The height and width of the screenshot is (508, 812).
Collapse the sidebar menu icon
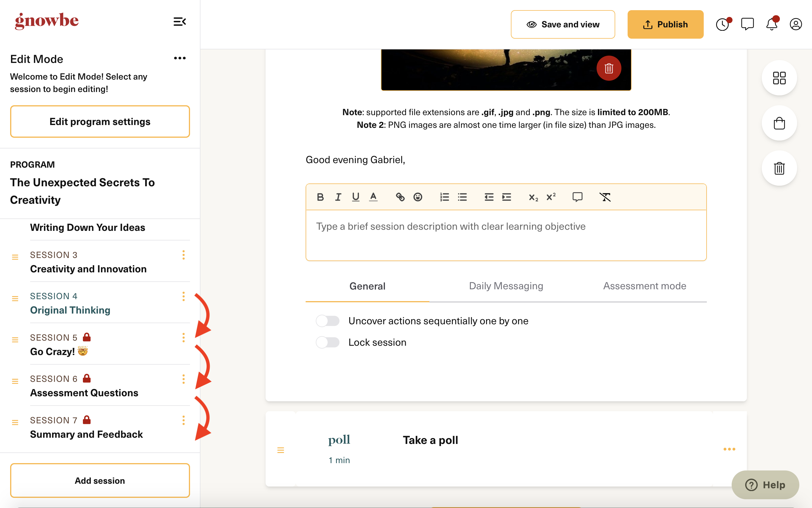pyautogui.click(x=180, y=22)
